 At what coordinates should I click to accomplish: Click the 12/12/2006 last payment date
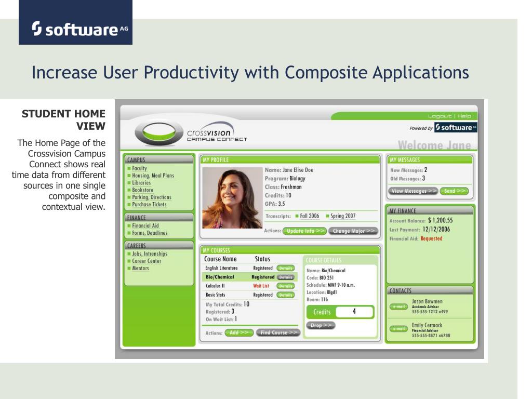[x=436, y=229]
